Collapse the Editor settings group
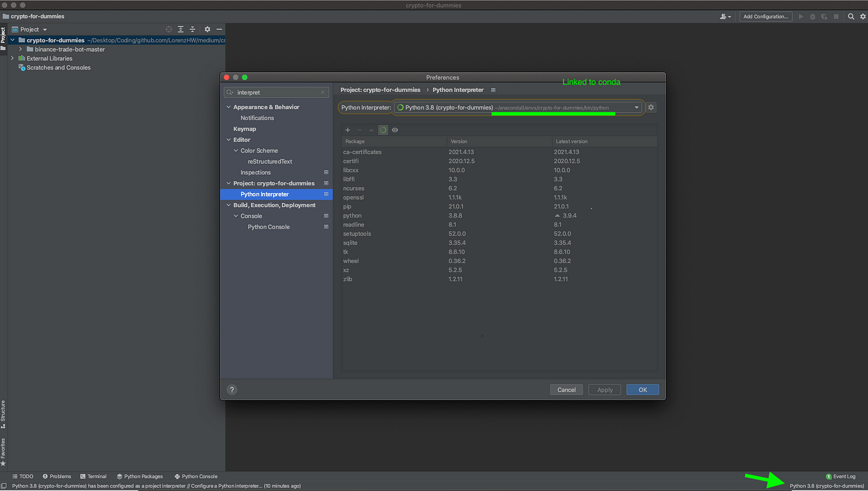Screen dimensions: 868x491 coord(228,140)
